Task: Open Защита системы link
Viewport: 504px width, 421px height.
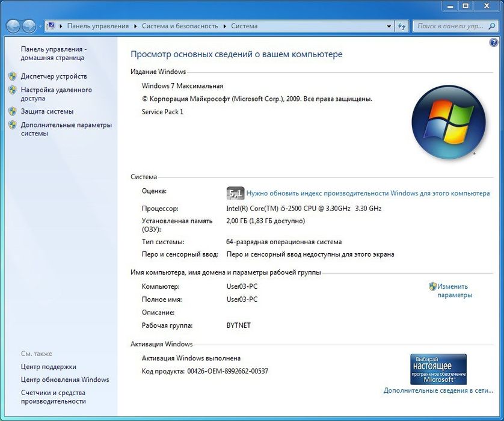Action: coord(47,111)
